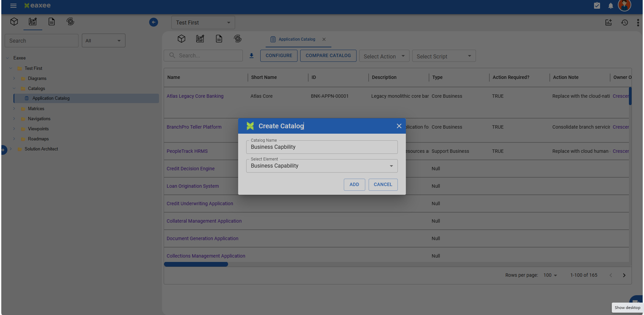Click the blue arrow at left edge
Screen dimensions: 644x315
pos(4,149)
